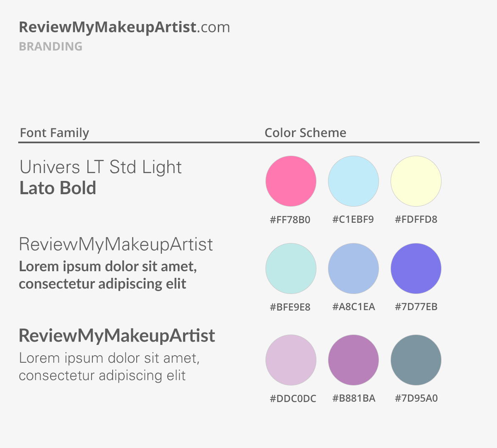This screenshot has width=497, height=448.
Task: Click the bold Lorem ipsum sample paragraph
Action: coord(108,275)
